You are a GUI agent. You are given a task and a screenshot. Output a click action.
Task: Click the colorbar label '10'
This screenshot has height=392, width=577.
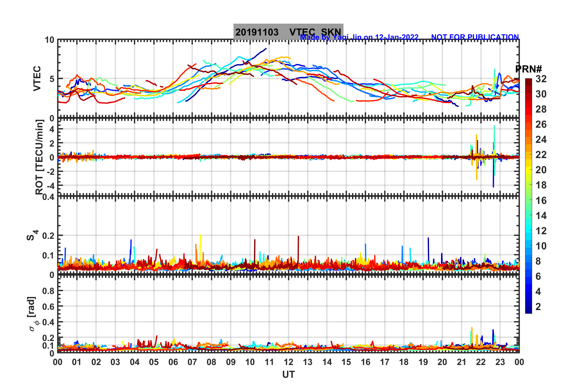tap(541, 246)
